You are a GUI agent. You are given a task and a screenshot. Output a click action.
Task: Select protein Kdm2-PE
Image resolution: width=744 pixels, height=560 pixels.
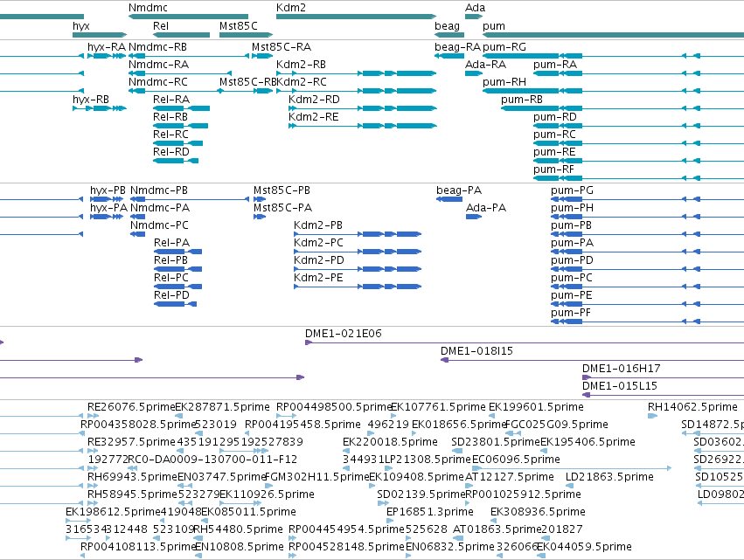318,279
